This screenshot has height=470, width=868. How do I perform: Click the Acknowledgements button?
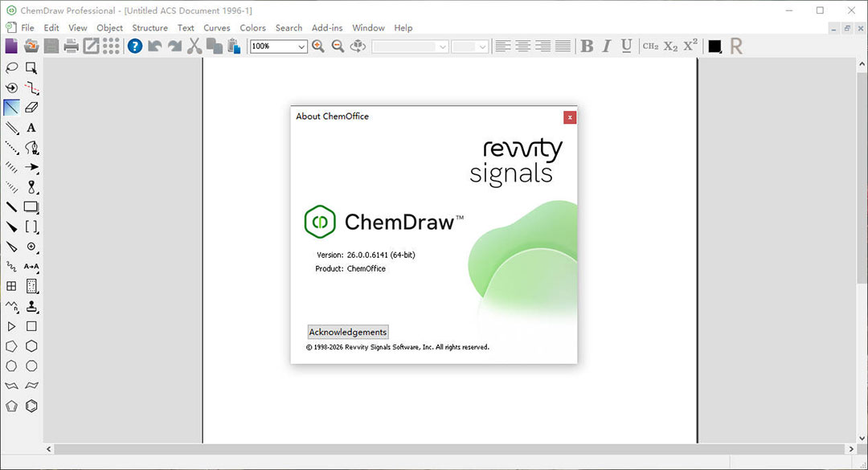click(x=348, y=332)
